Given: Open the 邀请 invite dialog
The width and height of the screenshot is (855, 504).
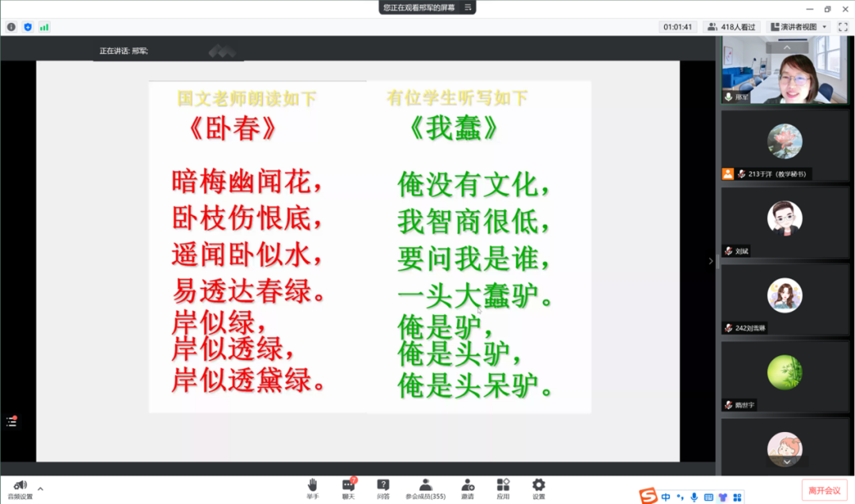Looking at the screenshot, I should [468, 488].
